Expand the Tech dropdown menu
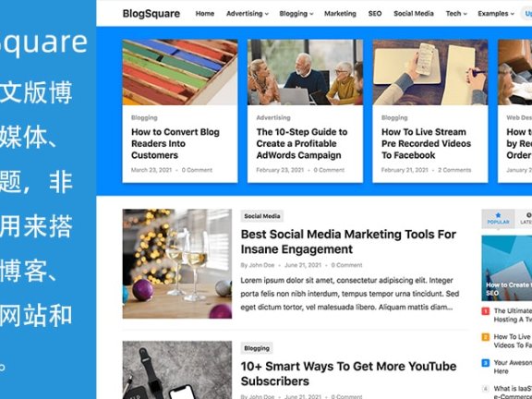This screenshot has width=532, height=399. pyautogui.click(x=456, y=14)
